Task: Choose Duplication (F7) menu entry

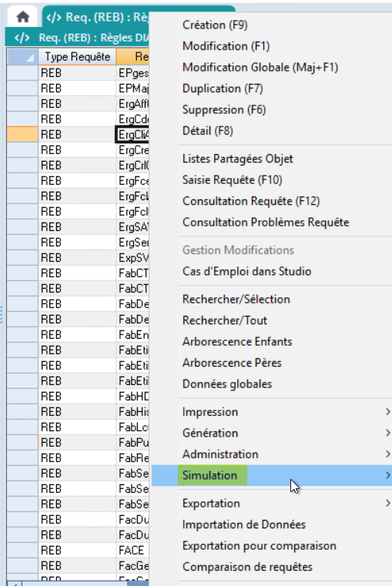Action: 223,89
